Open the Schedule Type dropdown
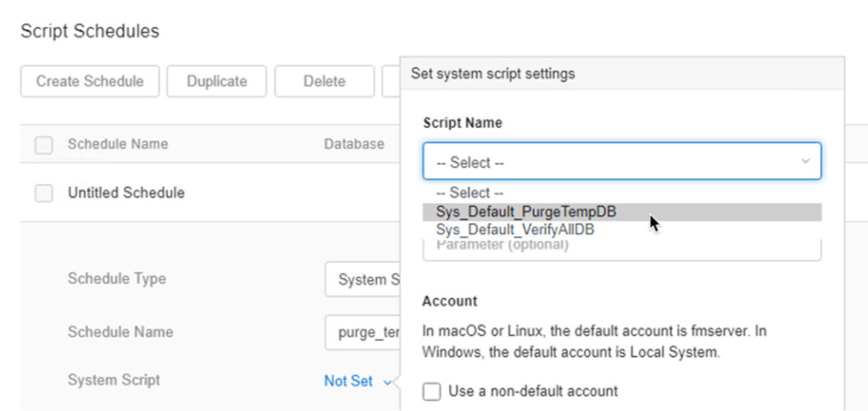868x411 pixels. click(363, 280)
